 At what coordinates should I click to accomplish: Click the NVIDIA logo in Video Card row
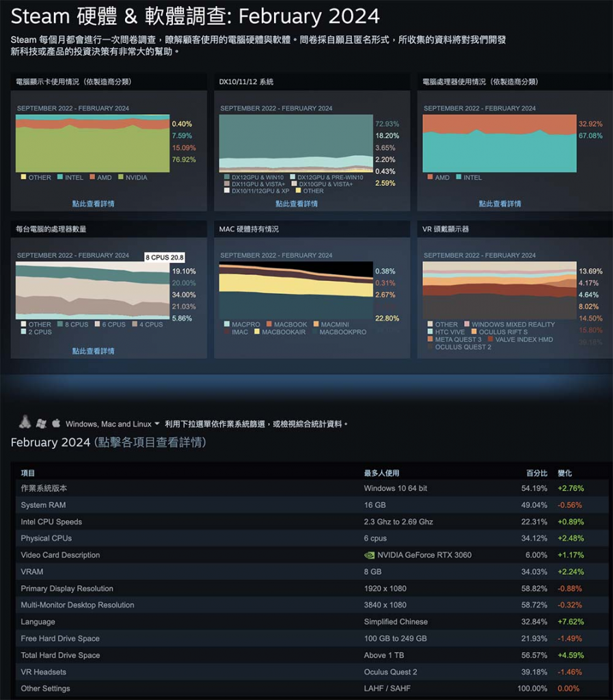click(x=370, y=555)
